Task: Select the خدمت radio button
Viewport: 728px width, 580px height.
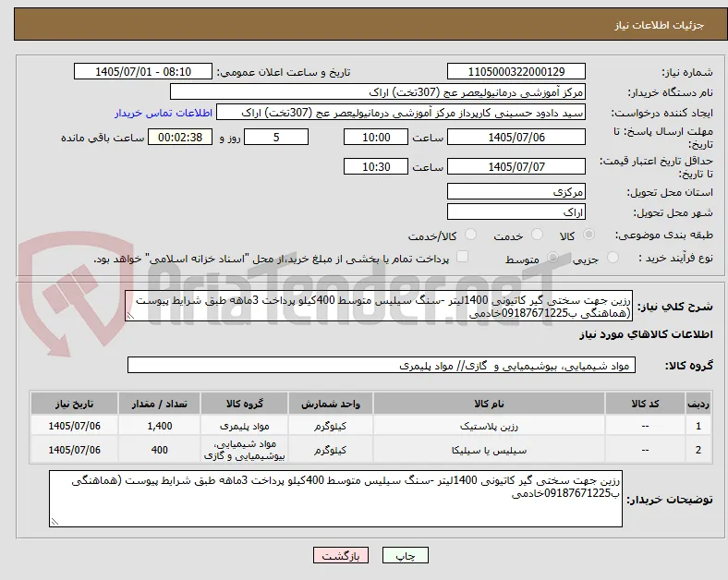Action: tap(537, 235)
